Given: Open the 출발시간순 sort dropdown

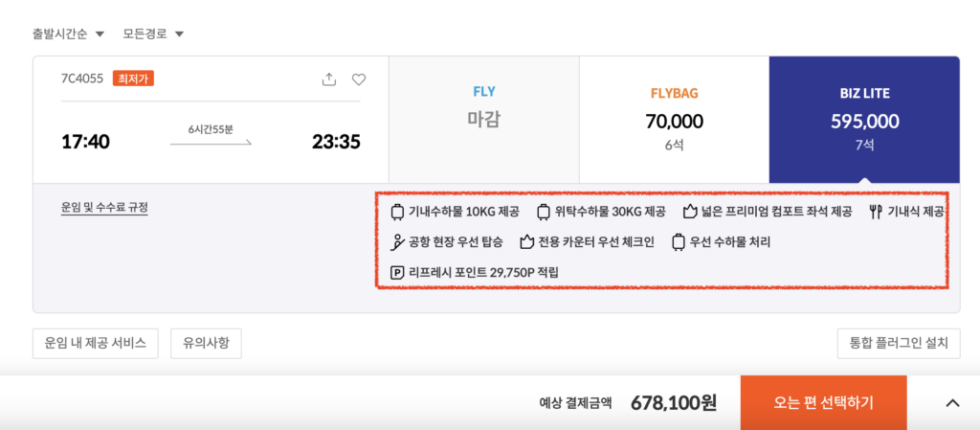Looking at the screenshot, I should (68, 34).
